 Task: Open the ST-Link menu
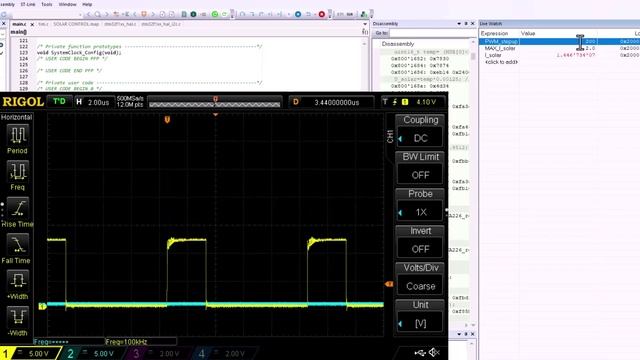28,4
